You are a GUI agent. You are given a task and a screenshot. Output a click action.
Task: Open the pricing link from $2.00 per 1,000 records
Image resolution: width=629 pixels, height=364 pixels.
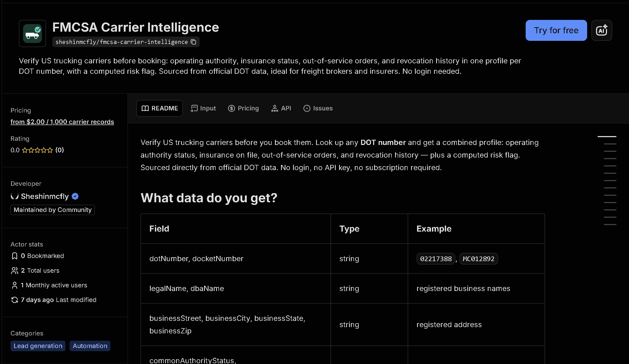click(x=62, y=122)
